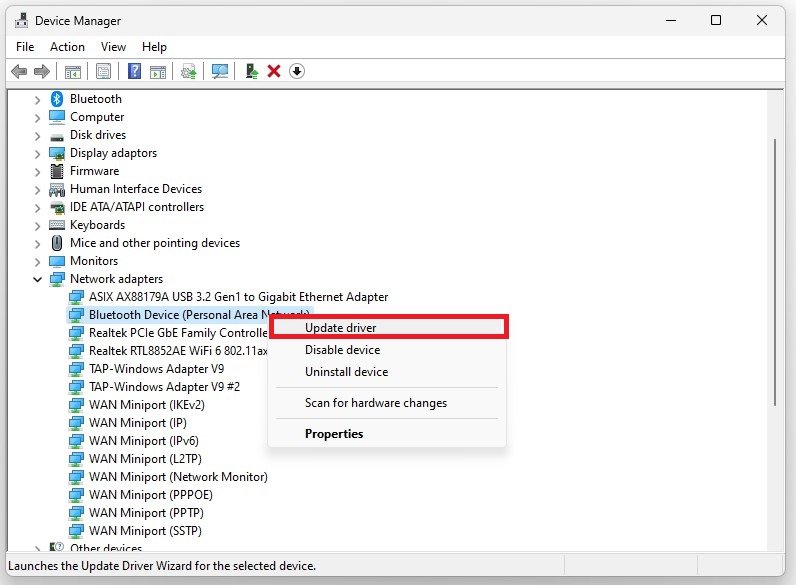Open the File menu
The image size is (796, 585).
25,47
